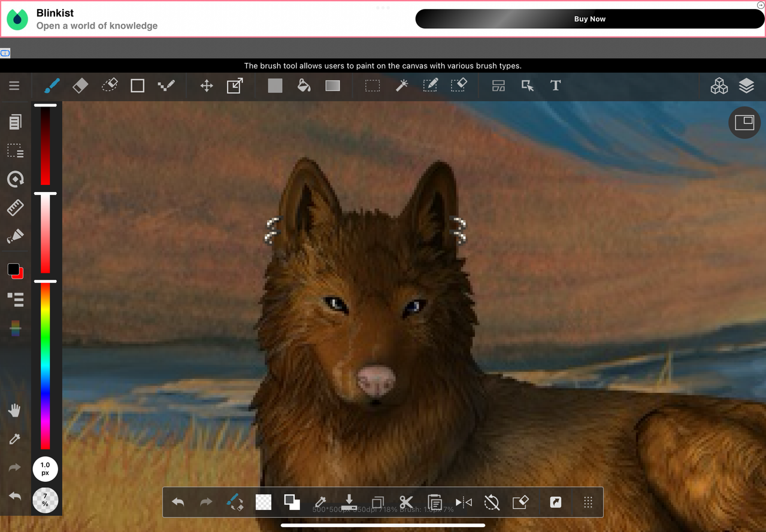Select the panel divide frame tool
The height and width of the screenshot is (532, 766).
[x=498, y=86]
